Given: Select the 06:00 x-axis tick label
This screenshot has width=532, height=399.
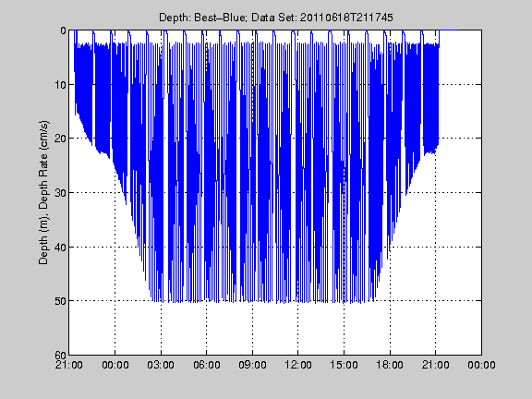Looking at the screenshot, I should coord(206,365).
